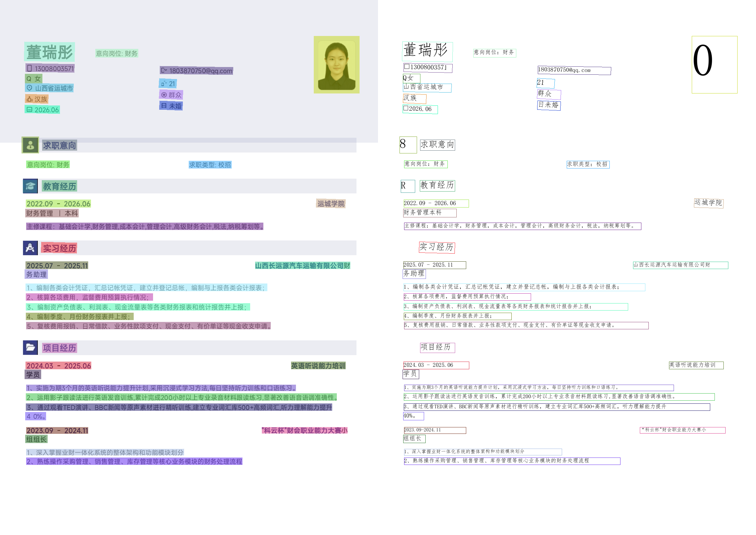The width and height of the screenshot is (756, 535).
Task: Click the calendar icon beside 2026.06
Action: (x=29, y=109)
